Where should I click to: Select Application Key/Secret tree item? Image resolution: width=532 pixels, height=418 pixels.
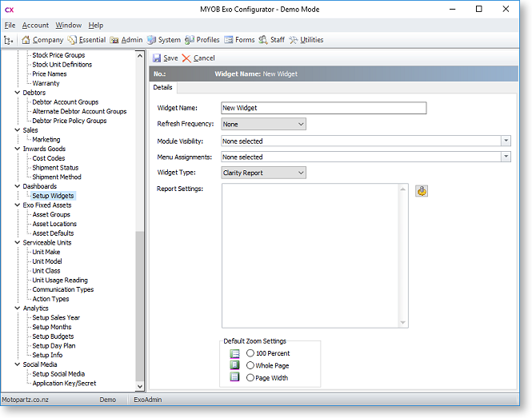pyautogui.click(x=64, y=384)
